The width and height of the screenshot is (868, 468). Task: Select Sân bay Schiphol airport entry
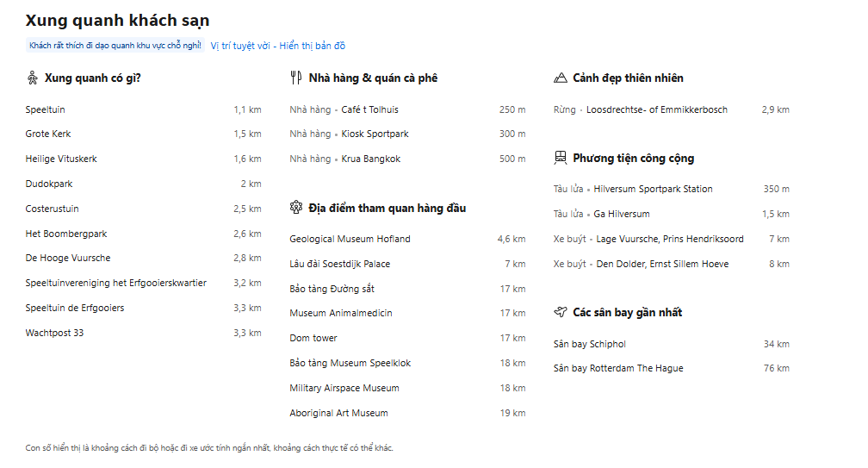point(589,345)
